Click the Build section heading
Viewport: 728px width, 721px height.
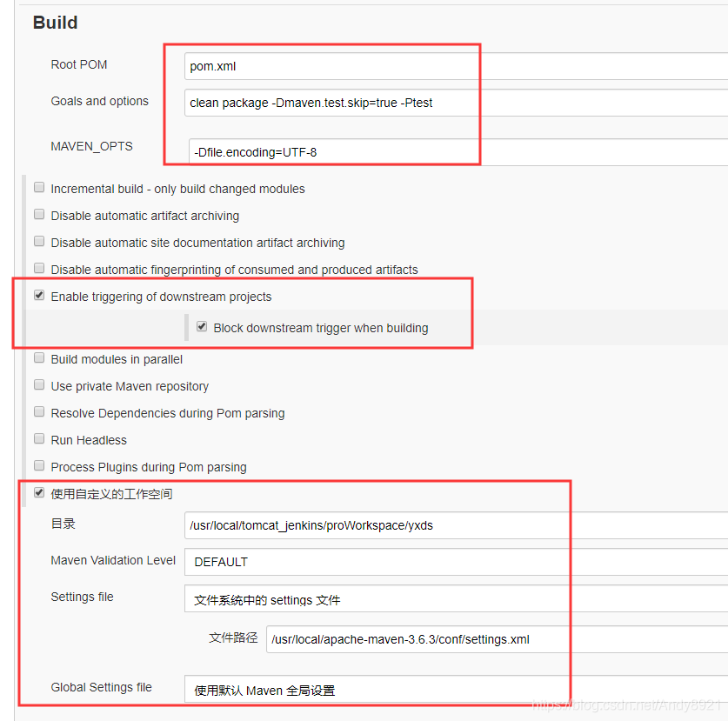coord(56,23)
